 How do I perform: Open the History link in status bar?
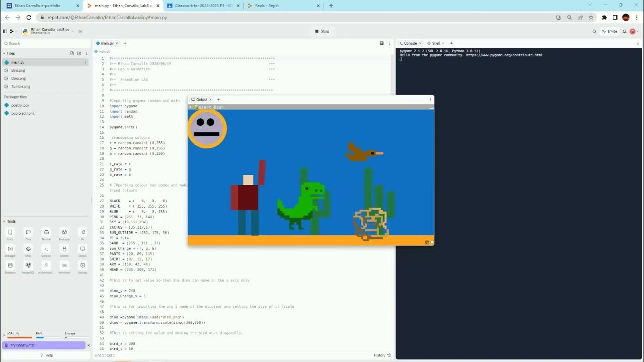382,355
